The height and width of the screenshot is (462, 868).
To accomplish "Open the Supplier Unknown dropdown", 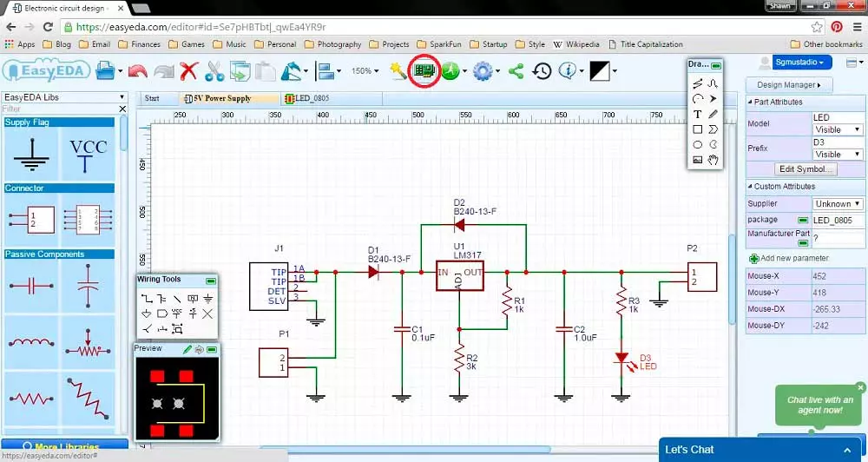I will click(838, 204).
